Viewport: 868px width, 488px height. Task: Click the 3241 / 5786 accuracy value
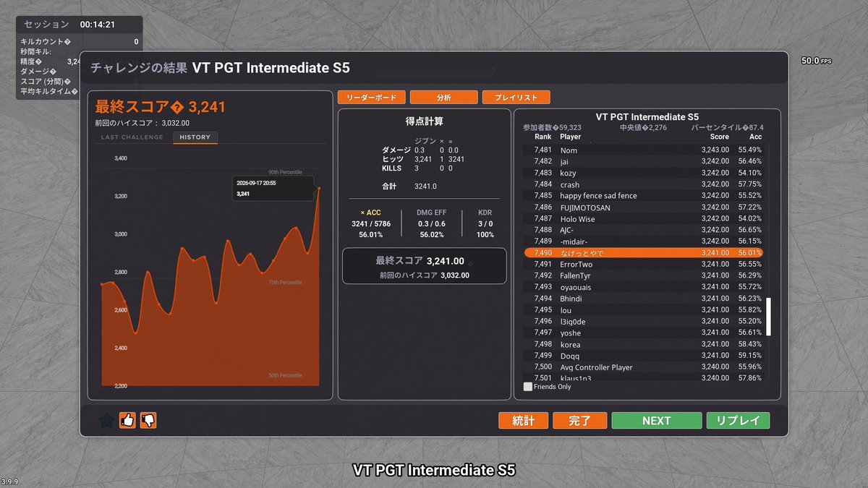pos(371,224)
